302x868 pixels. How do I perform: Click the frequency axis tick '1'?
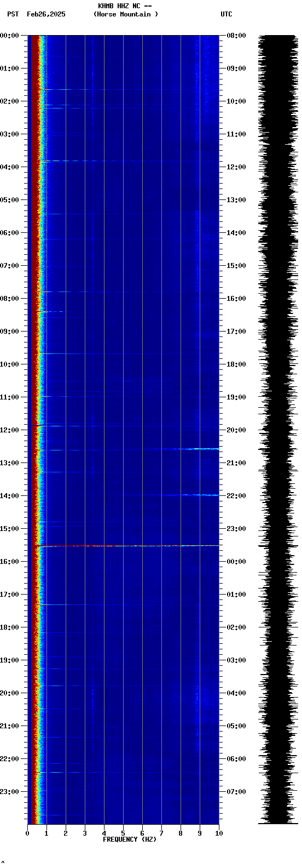(x=47, y=833)
